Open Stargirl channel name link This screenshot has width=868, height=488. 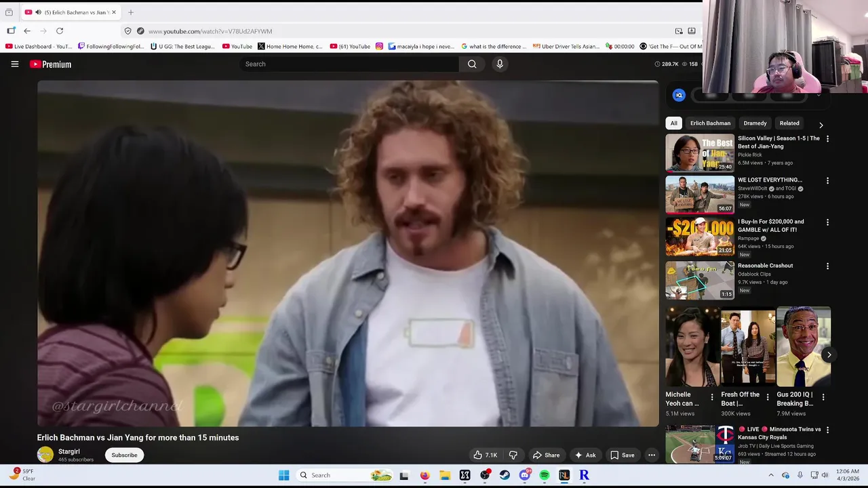69,451
